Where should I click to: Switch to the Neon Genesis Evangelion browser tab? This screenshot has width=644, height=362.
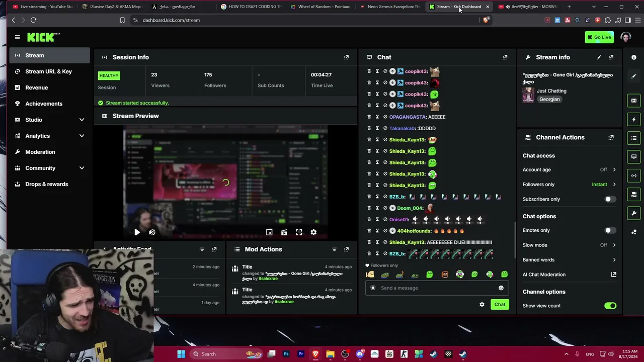point(390,7)
